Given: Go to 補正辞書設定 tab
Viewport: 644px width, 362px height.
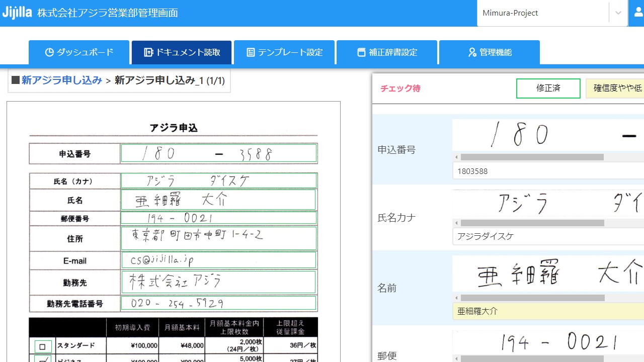Looking at the screenshot, I should [x=387, y=52].
